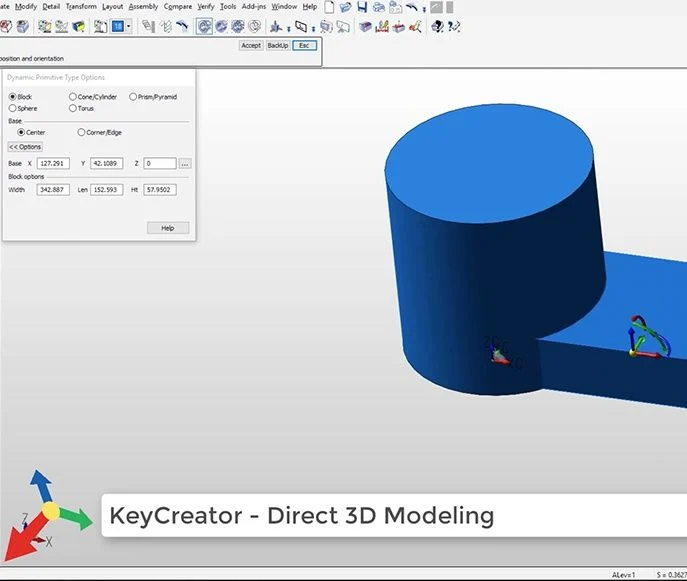
Task: Open dropdown arrow beside level number box
Action: point(129,26)
